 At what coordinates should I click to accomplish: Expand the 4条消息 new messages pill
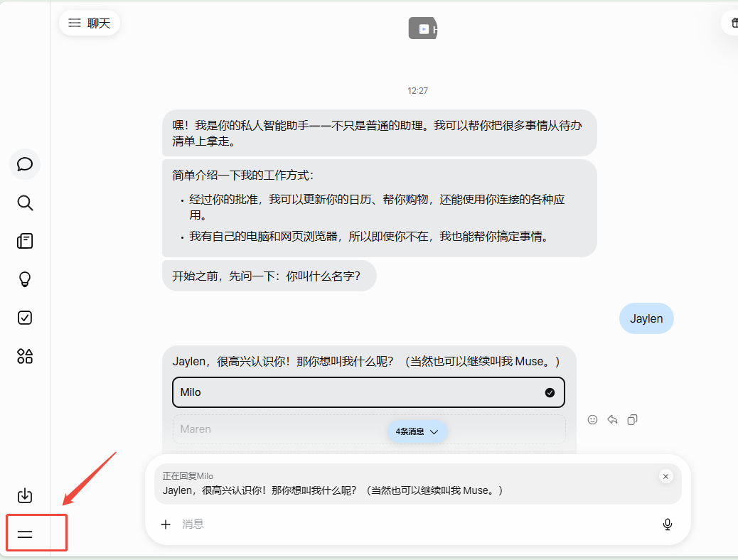click(x=417, y=431)
